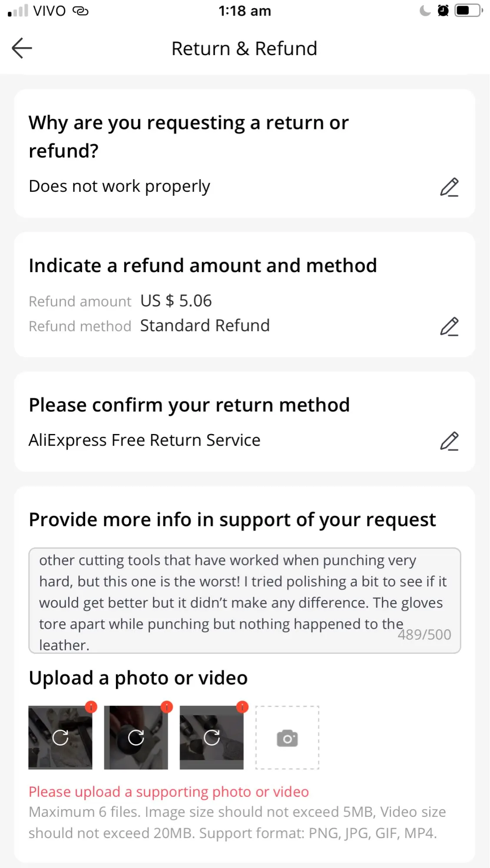Tap the US $ 5.06 refund amount
Image resolution: width=490 pixels, height=868 pixels.
(176, 301)
